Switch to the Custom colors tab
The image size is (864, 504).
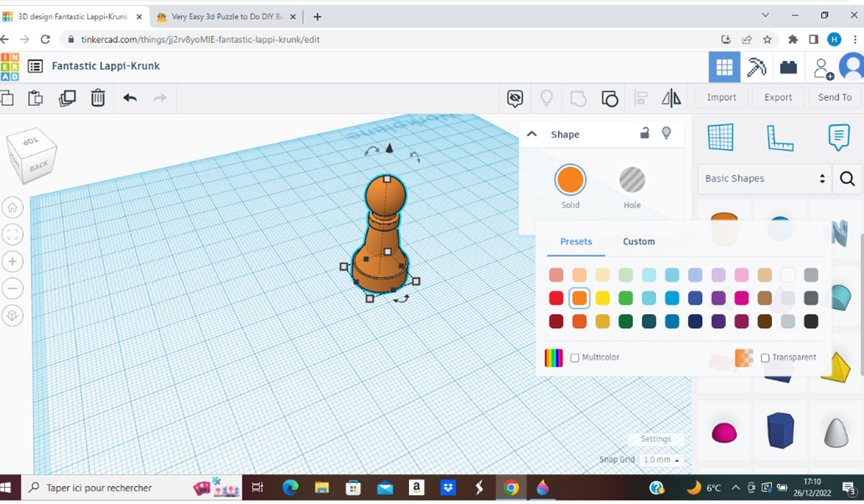point(639,241)
